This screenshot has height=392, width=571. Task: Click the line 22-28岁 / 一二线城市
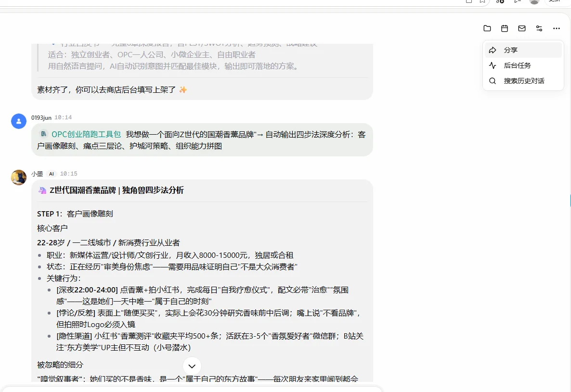click(108, 242)
